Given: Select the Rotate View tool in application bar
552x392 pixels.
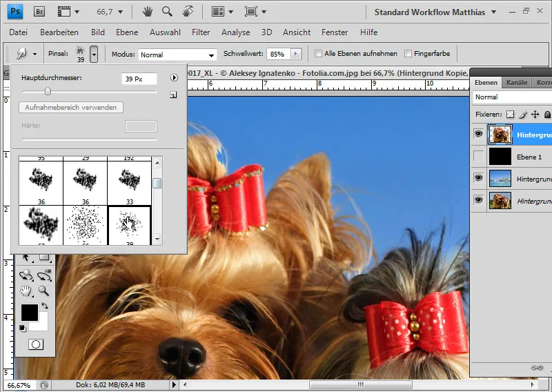Looking at the screenshot, I should click(x=188, y=12).
